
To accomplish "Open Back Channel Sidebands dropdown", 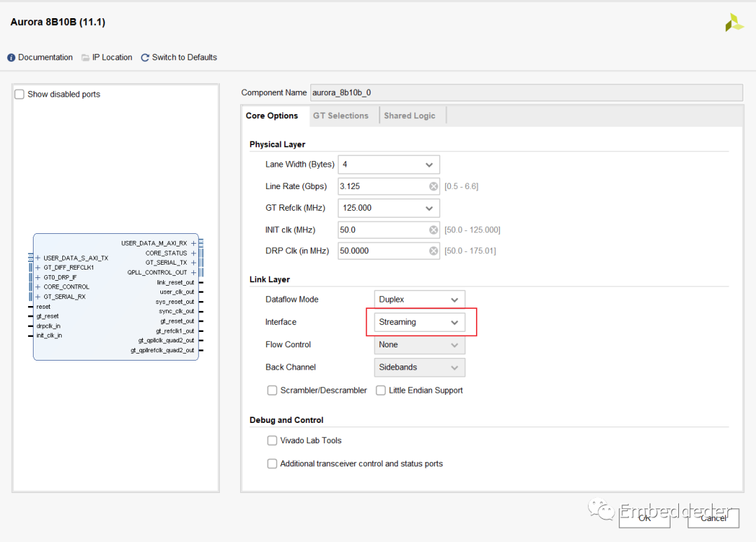I will [x=419, y=368].
